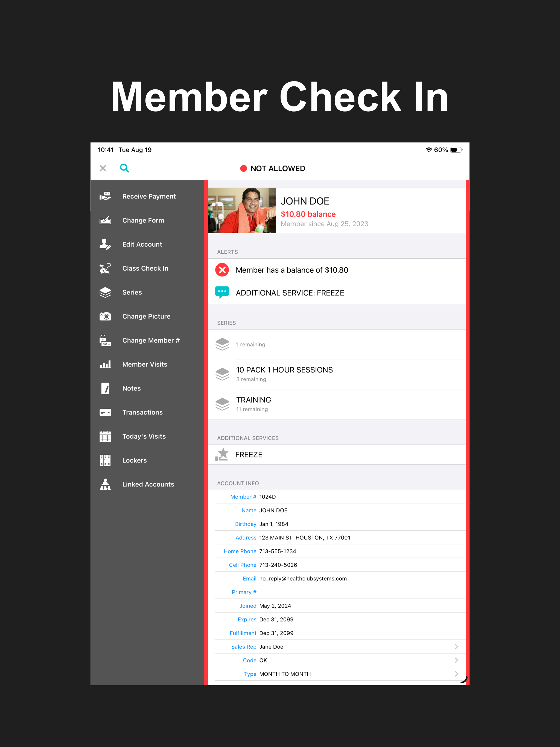This screenshot has width=560, height=747.
Task: Tap the NOT ALLOWED status header
Action: point(272,168)
